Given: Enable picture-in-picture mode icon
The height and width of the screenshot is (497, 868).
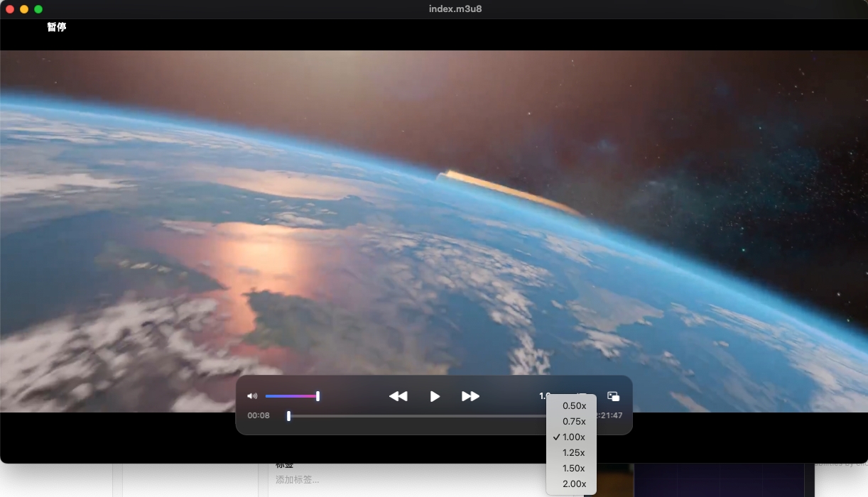Looking at the screenshot, I should [x=613, y=396].
